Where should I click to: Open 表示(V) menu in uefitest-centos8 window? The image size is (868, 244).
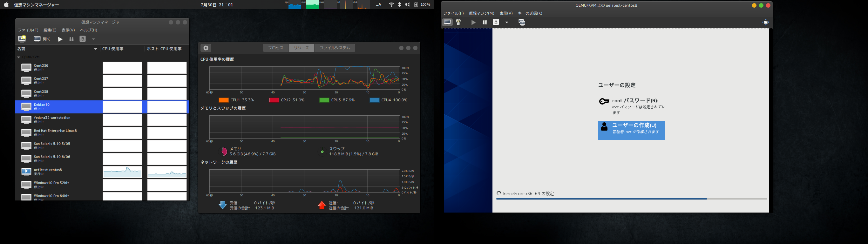coord(506,13)
